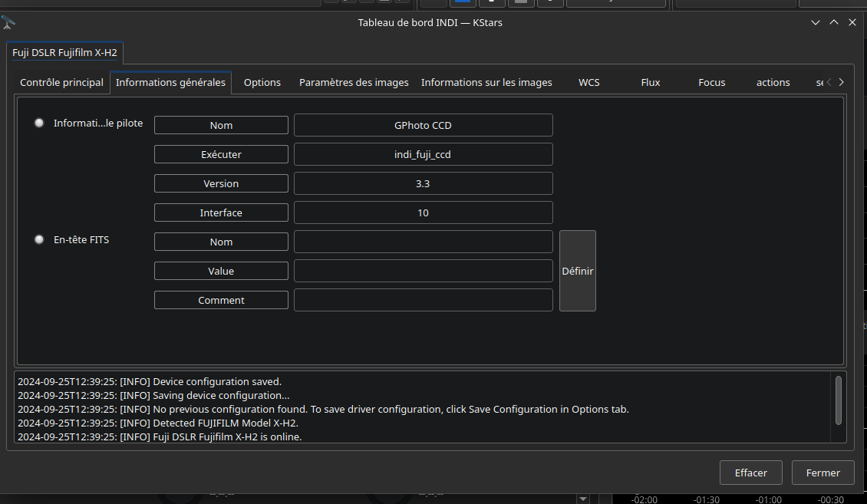Click the FITS Value input field
This screenshot has height=504, width=867.
(423, 271)
